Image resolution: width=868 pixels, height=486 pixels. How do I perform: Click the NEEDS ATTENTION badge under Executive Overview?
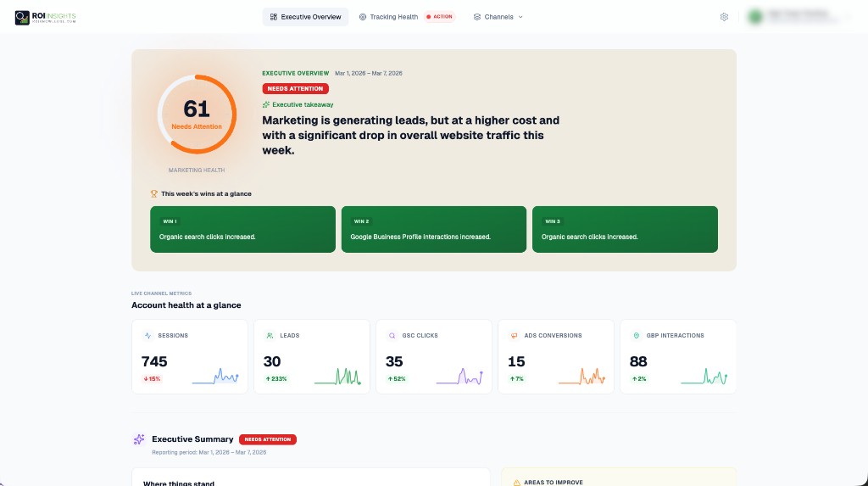[x=295, y=89]
